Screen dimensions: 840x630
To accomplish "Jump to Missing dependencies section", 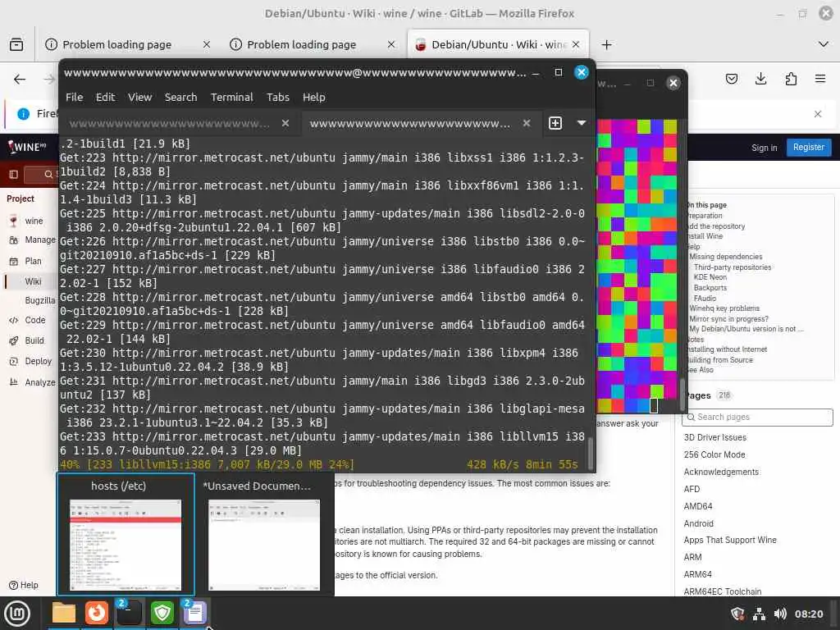I will tap(725, 257).
